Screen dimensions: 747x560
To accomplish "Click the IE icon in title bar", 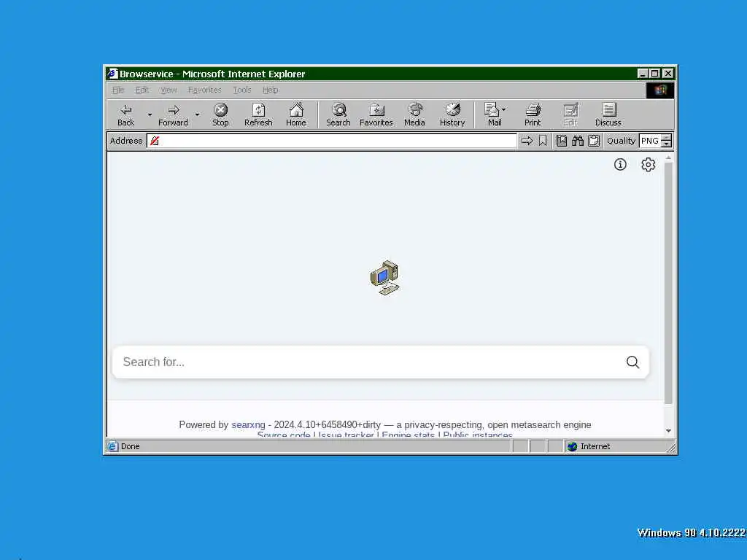I will pos(112,74).
